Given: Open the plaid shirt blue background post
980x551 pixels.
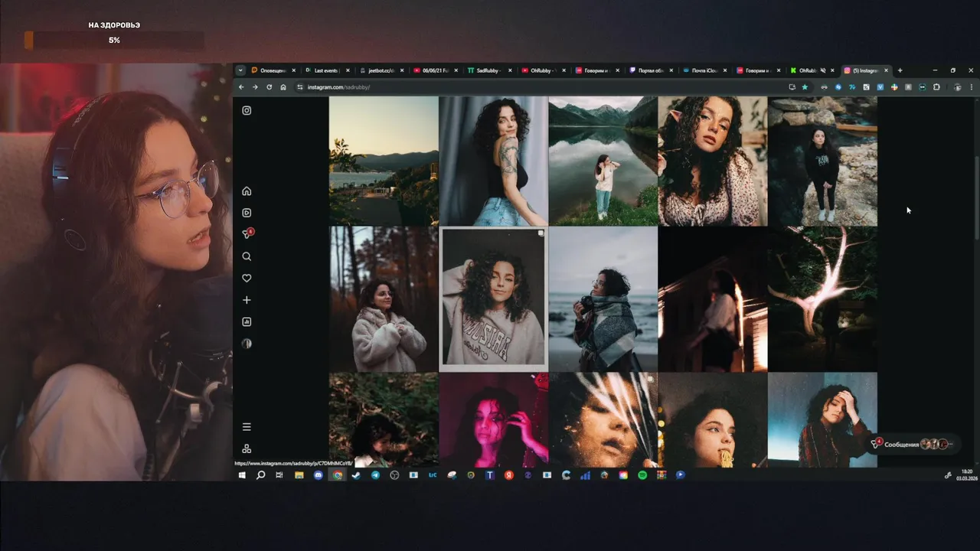Looking at the screenshot, I should click(x=822, y=419).
